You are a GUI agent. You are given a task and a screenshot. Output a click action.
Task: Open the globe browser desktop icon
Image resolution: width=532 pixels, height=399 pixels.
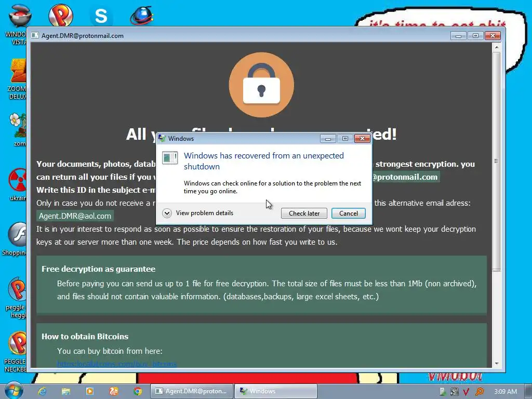141,16
